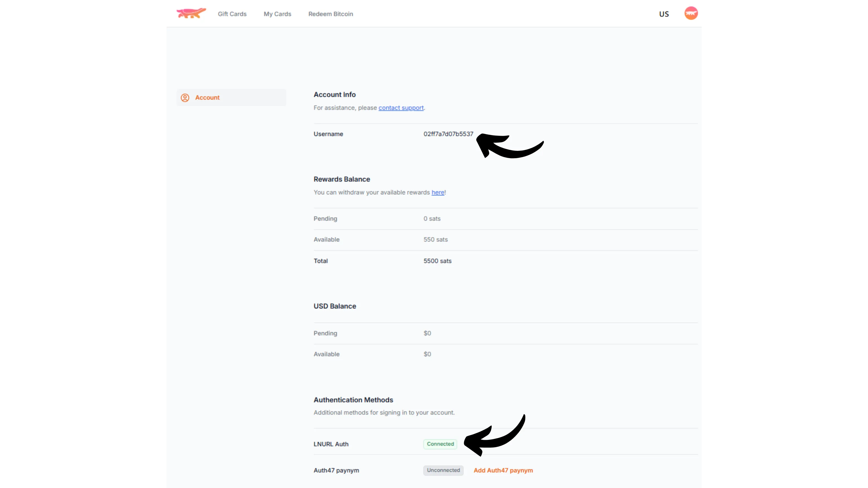Viewport: 868px width, 488px height.
Task: Go to My Cards page
Action: tap(277, 14)
